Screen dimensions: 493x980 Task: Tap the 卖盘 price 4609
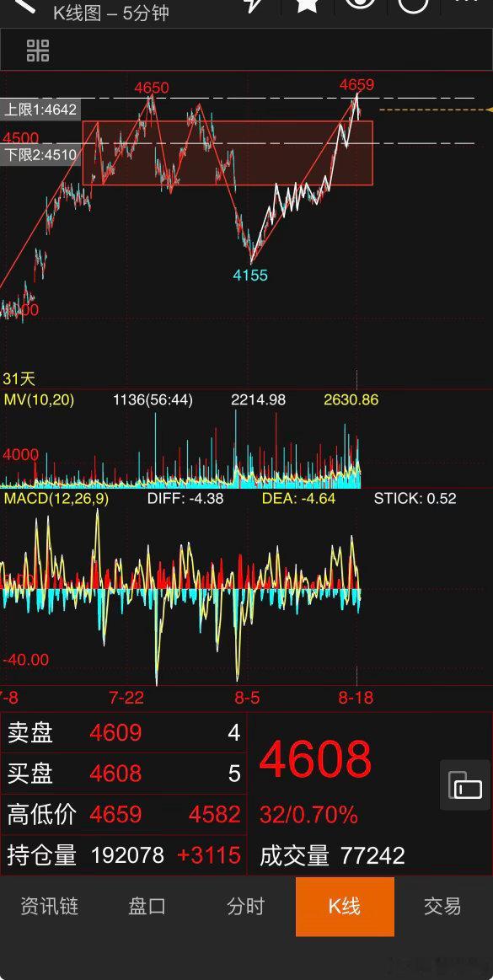pos(115,732)
